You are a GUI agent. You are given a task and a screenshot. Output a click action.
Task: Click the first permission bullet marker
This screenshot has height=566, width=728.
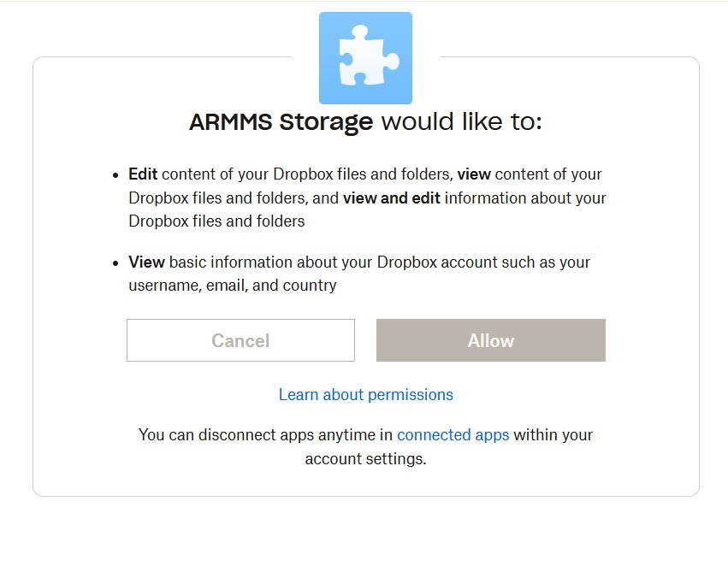(x=115, y=174)
